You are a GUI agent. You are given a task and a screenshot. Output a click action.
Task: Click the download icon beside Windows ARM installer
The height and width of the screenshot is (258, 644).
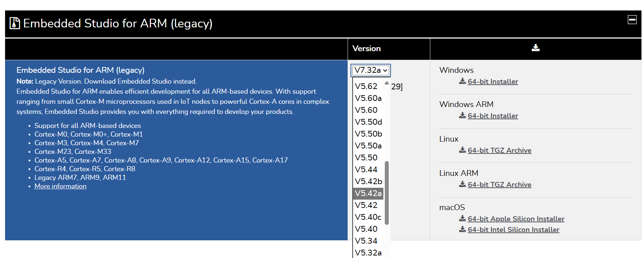(462, 116)
